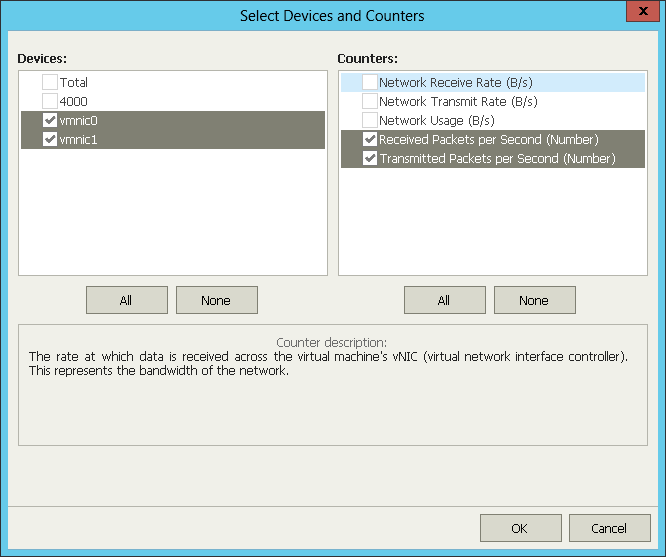The height and width of the screenshot is (557, 666).
Task: Select the 4000 row label
Action: (73, 102)
